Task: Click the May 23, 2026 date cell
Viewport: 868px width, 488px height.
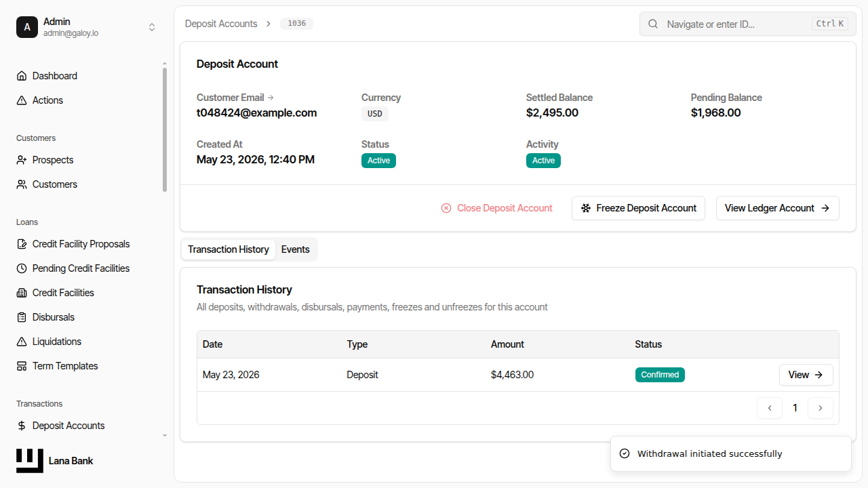Action: point(231,375)
